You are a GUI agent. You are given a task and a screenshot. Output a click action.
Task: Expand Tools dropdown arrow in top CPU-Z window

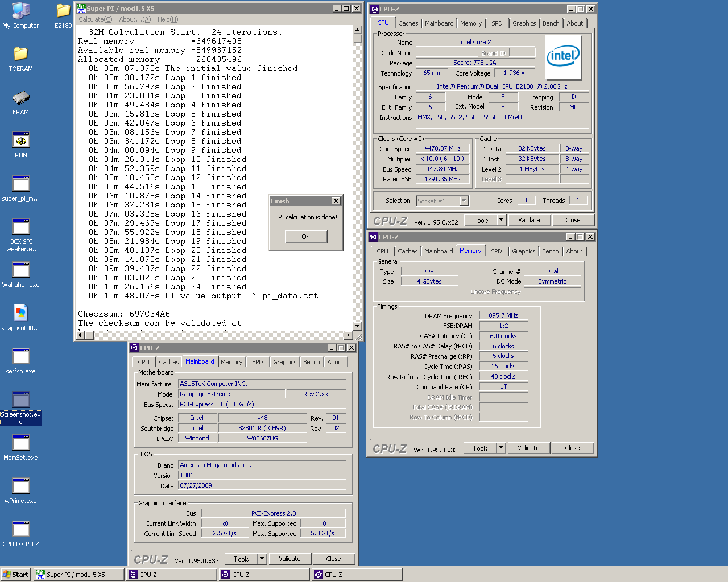coord(501,220)
